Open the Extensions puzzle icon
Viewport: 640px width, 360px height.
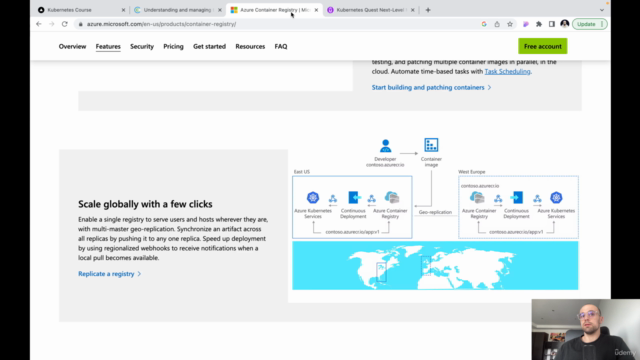[539, 24]
